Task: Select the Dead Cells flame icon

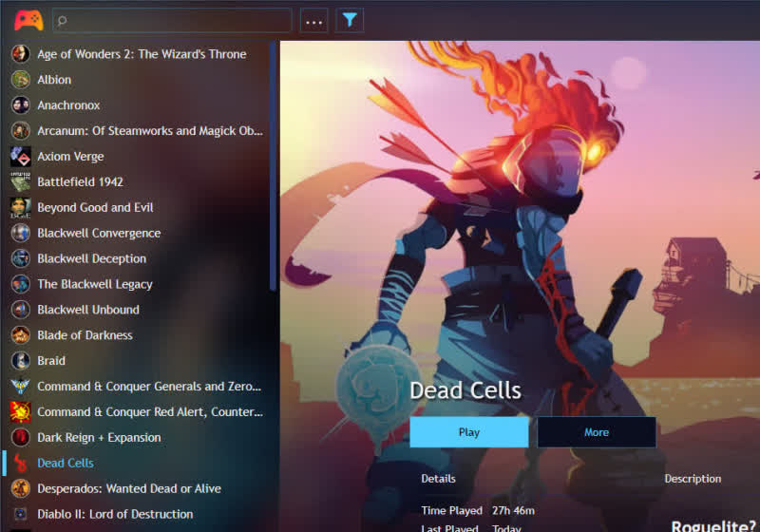Action: (20, 464)
